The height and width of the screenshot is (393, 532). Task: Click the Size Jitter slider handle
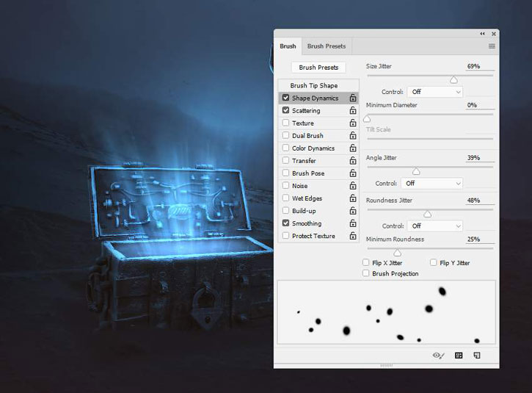[x=453, y=80]
